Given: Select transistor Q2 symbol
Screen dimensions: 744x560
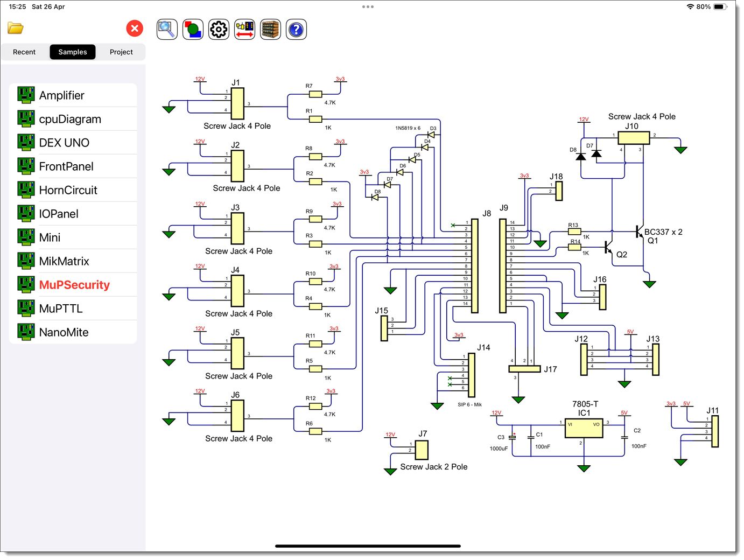Looking at the screenshot, I should 609,248.
